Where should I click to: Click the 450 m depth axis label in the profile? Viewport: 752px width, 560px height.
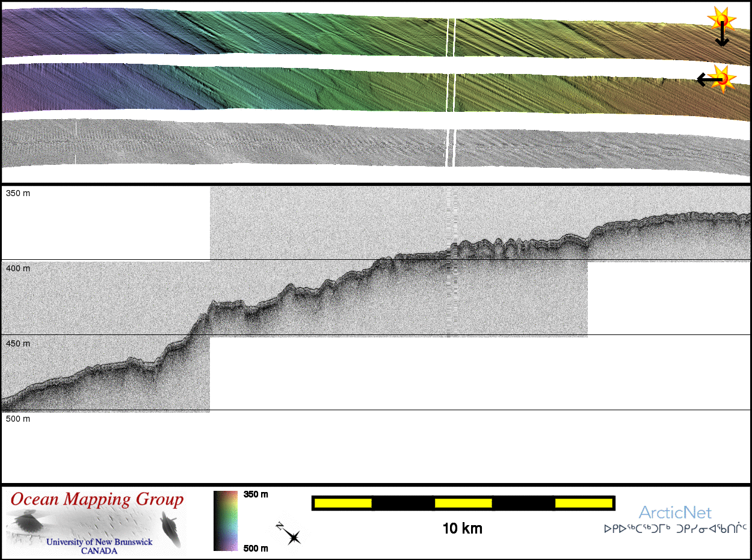pos(18,343)
